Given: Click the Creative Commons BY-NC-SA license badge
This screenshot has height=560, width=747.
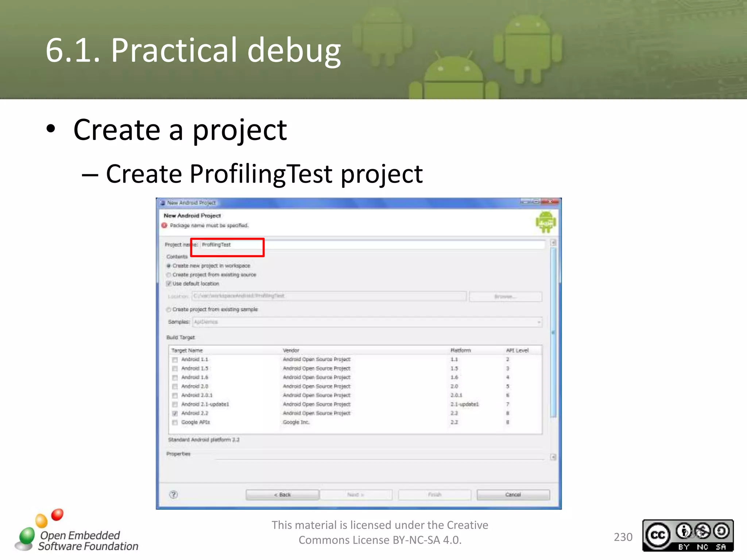Looking at the screenshot, I should tap(688, 535).
